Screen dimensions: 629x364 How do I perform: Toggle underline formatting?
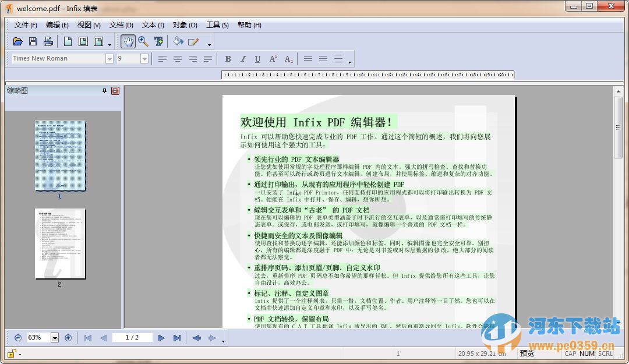point(257,58)
